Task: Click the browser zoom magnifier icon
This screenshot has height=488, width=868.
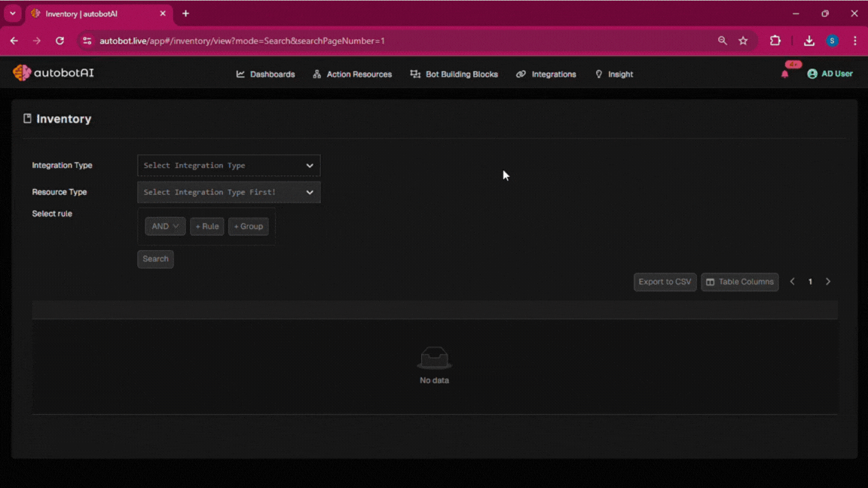Action: click(723, 41)
